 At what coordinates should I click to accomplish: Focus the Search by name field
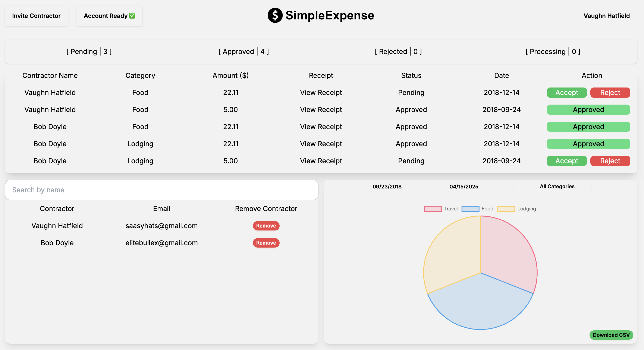click(161, 190)
